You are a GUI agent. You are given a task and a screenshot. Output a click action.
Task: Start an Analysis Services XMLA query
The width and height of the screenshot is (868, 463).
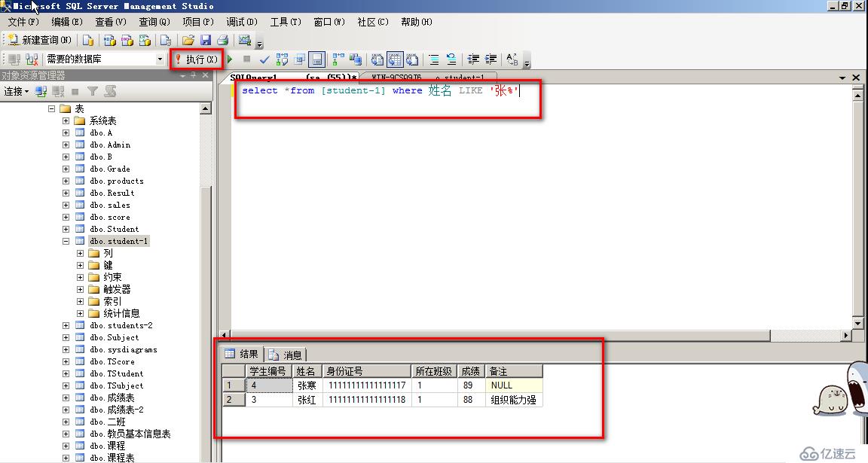145,40
